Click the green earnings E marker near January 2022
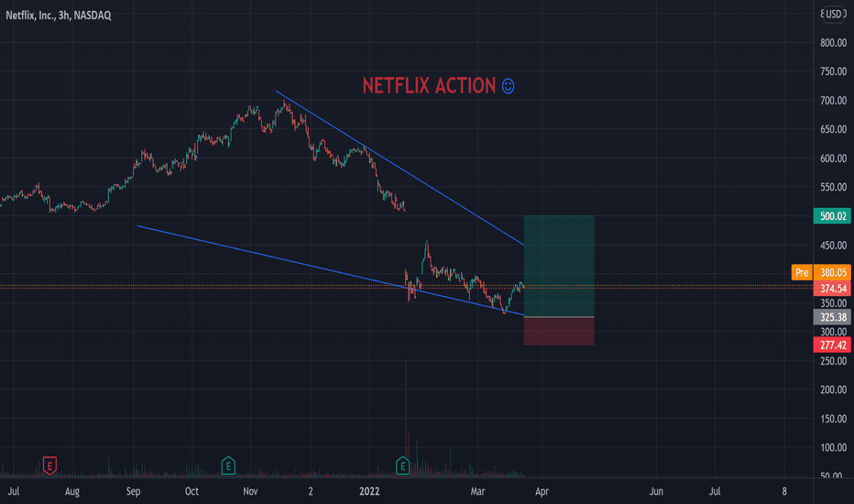This screenshot has height=504, width=854. (x=402, y=466)
